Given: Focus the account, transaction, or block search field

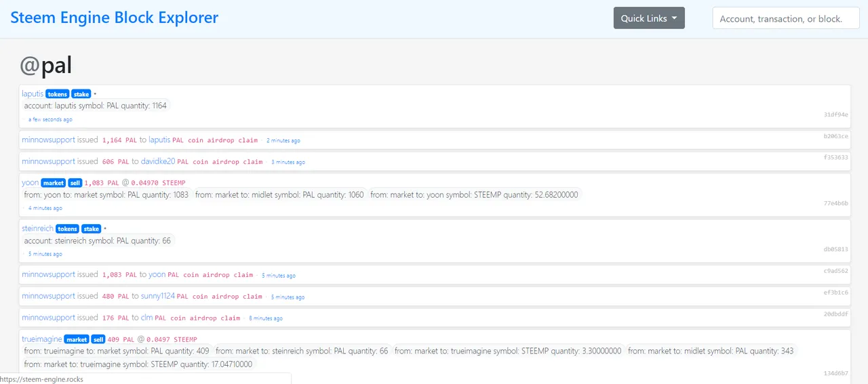Looking at the screenshot, I should 786,18.
